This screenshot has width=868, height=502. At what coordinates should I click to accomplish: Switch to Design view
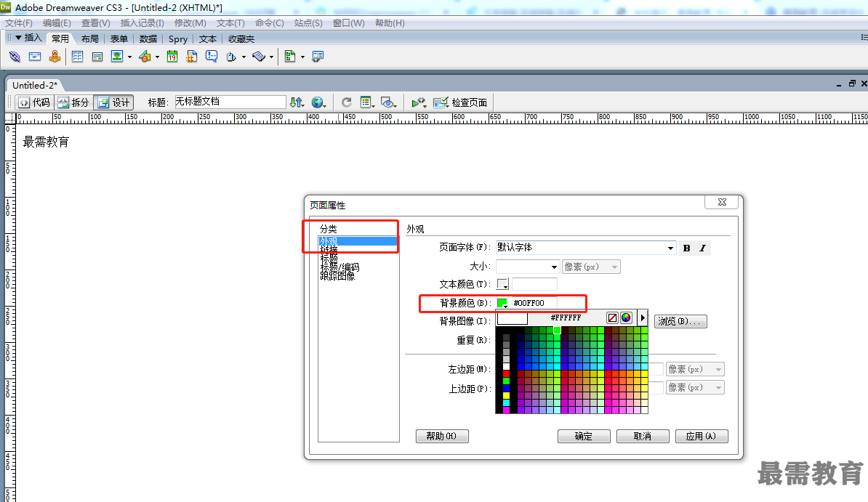(113, 102)
